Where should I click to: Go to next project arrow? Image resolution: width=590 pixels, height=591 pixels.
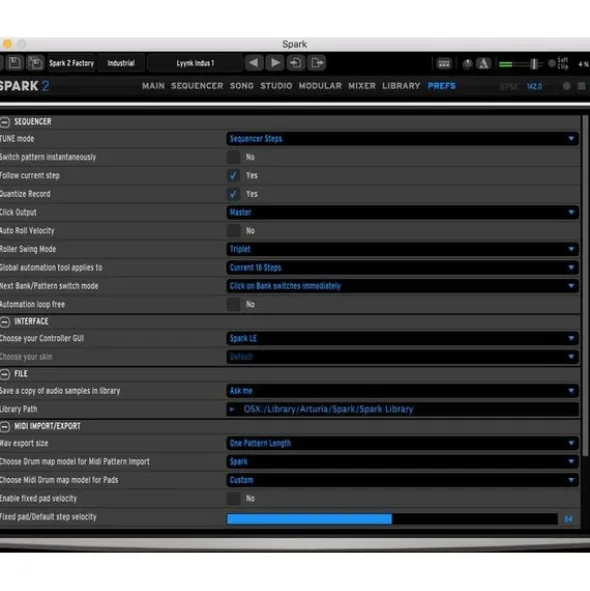tap(275, 63)
